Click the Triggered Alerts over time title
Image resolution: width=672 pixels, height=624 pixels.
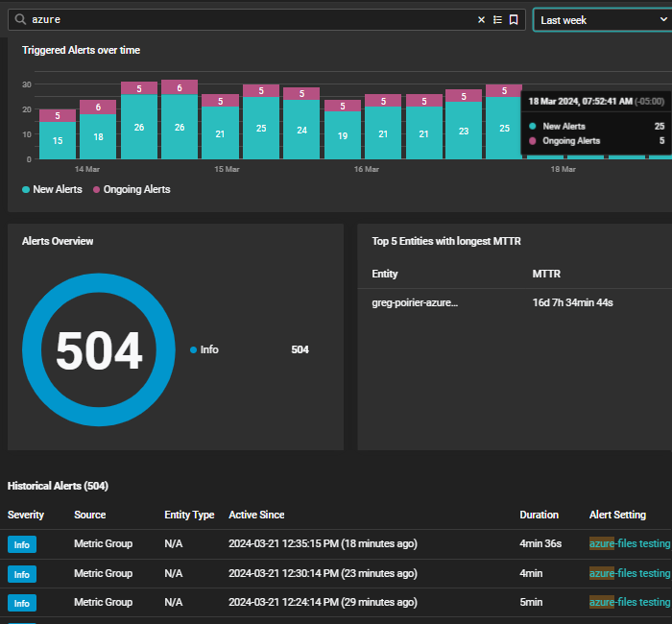click(81, 50)
